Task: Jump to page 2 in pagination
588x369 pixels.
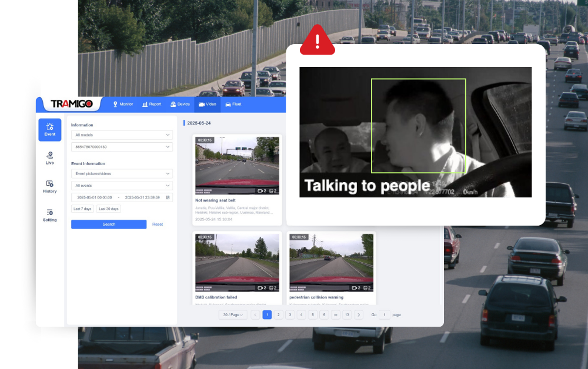Action: click(x=278, y=315)
